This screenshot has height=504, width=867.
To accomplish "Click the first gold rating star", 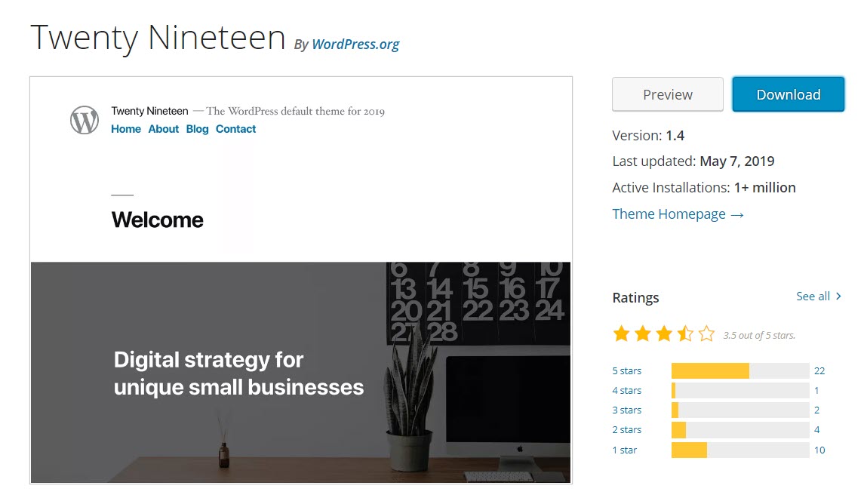I will 622,333.
